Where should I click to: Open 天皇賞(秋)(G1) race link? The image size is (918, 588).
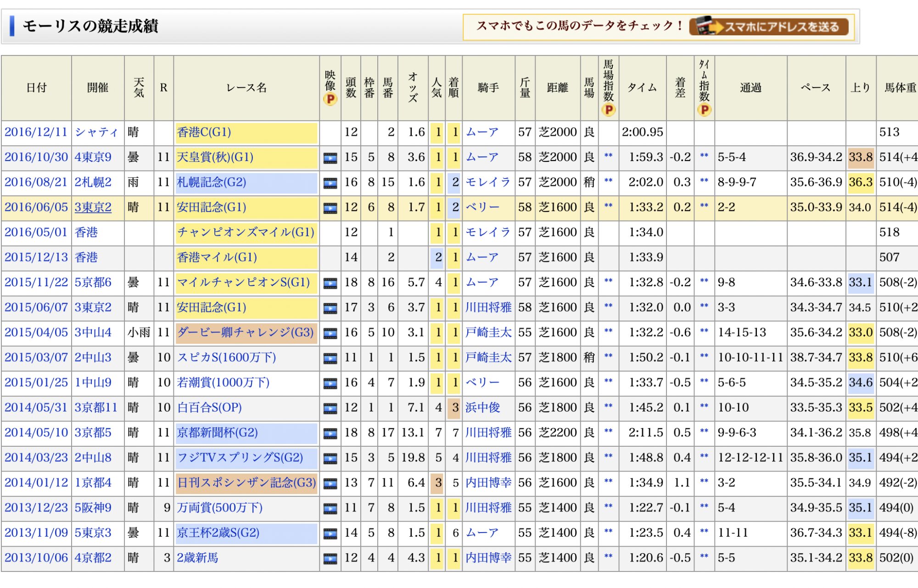[x=215, y=157]
